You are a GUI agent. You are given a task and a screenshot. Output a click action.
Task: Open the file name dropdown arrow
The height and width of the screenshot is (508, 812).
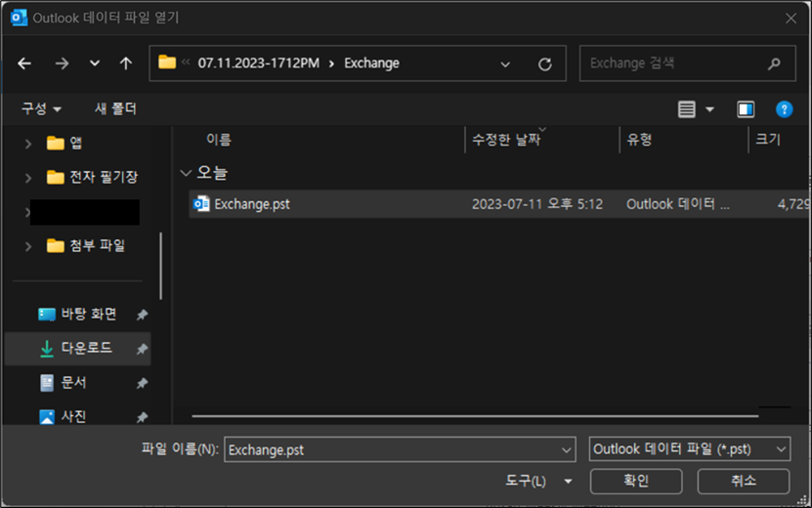click(567, 450)
